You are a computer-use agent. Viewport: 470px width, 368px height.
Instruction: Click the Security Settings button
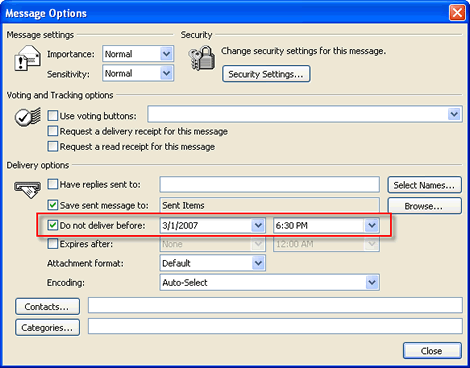pyautogui.click(x=266, y=74)
